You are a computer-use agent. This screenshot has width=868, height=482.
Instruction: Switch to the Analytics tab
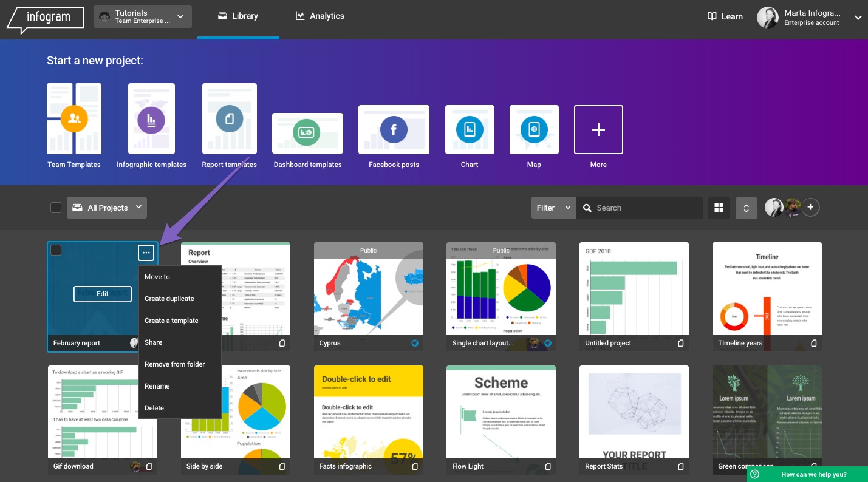point(320,16)
